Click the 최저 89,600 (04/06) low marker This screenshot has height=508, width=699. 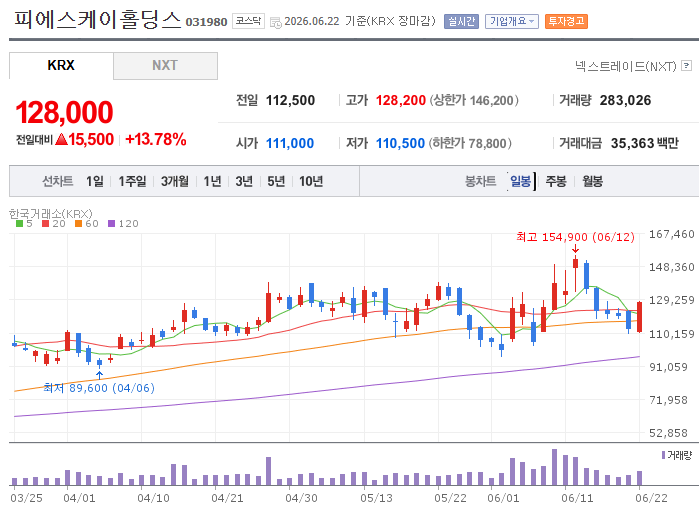click(99, 388)
